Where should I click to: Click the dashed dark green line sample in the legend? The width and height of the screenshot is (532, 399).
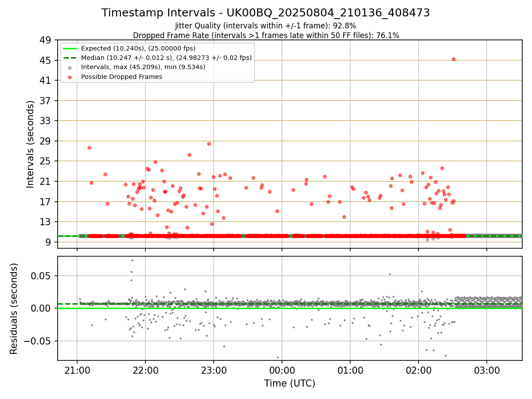tap(70, 58)
